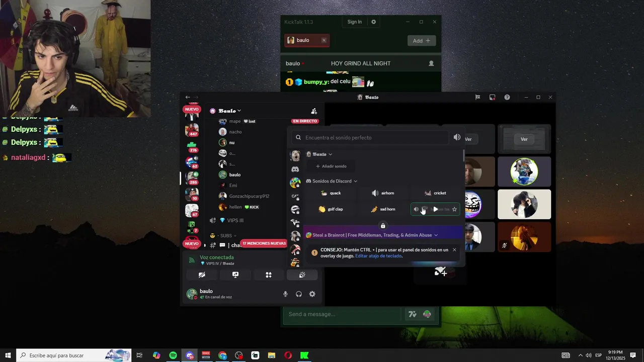644x362 pixels.
Task: Open the Voz conectada connection details
Action: (x=216, y=257)
